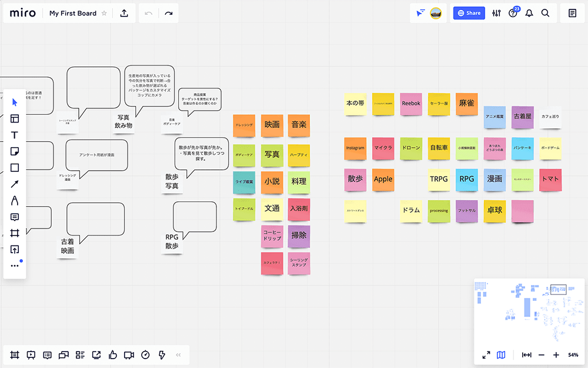Select the orange 映画 sticky note
This screenshot has height=368, width=588.
click(x=272, y=125)
